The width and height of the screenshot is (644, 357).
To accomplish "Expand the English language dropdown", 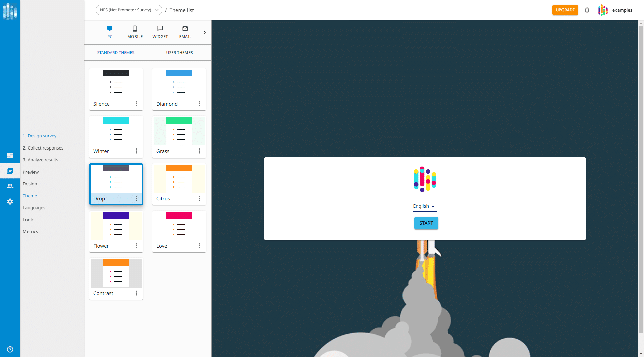I will [424, 206].
